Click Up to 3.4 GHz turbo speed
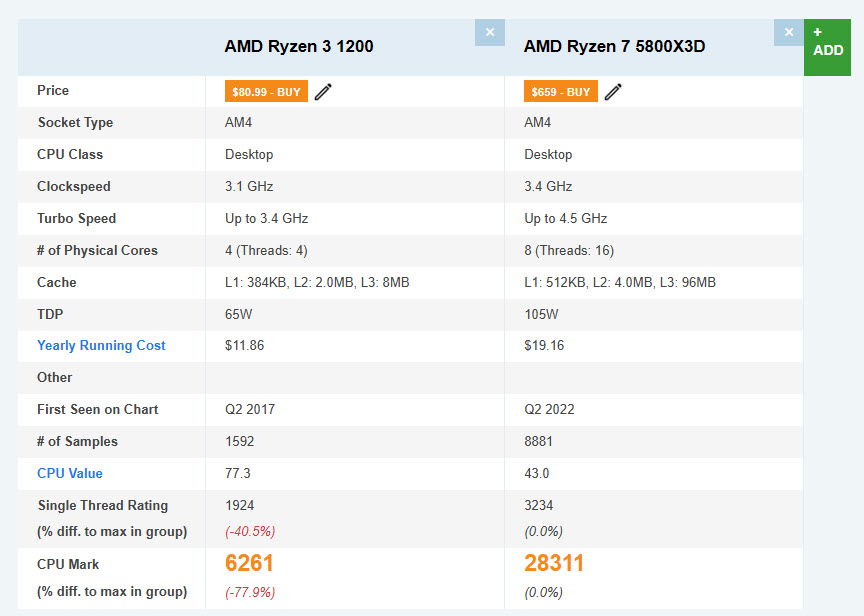This screenshot has width=864, height=616. coord(267,219)
